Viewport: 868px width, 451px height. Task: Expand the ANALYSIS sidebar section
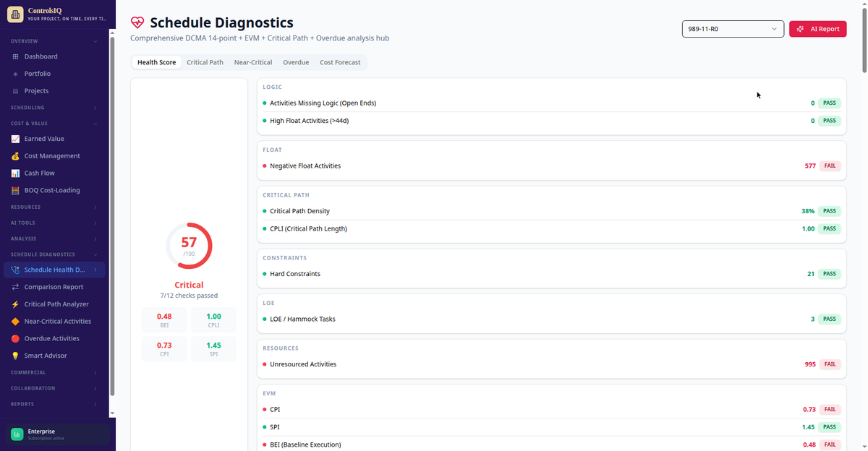click(54, 239)
